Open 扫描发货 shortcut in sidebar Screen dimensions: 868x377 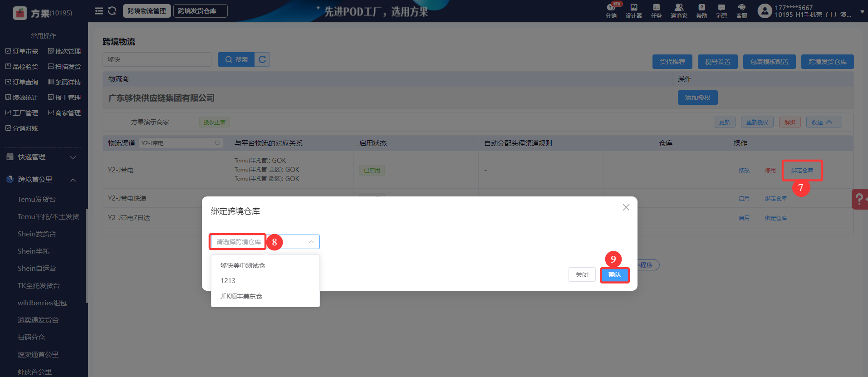tap(64, 67)
